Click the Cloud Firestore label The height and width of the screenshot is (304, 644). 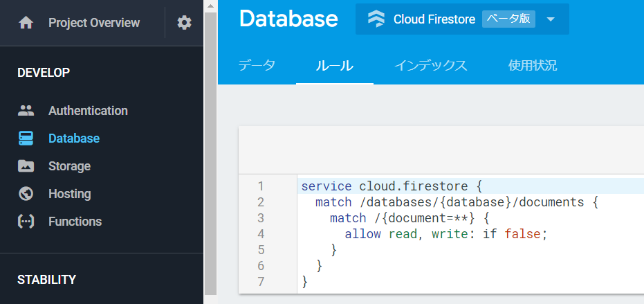pyautogui.click(x=434, y=19)
